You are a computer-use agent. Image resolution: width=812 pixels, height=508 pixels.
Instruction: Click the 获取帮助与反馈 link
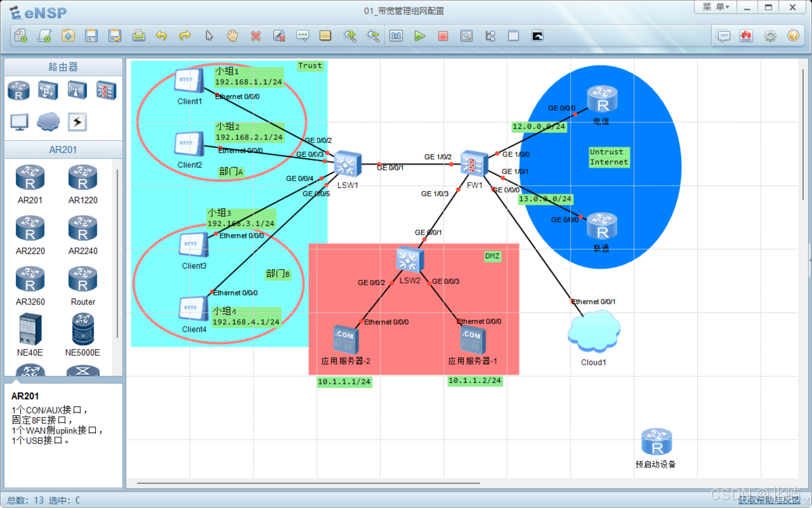[x=769, y=500]
